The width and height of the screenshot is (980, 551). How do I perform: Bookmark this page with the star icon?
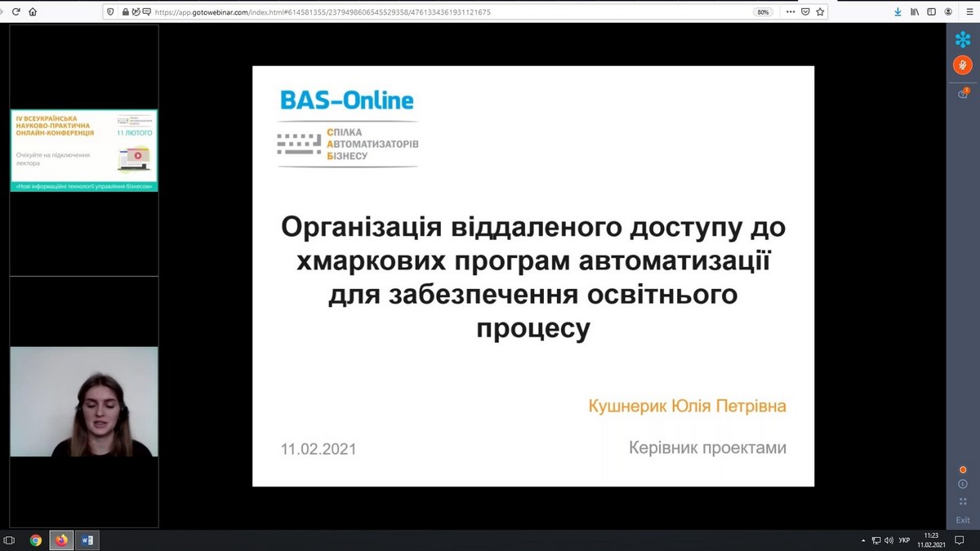(821, 12)
